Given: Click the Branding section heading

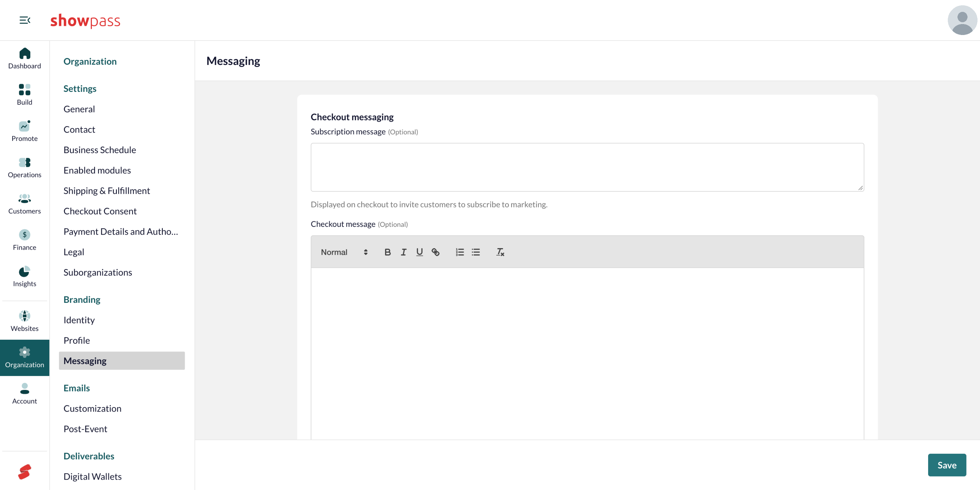Looking at the screenshot, I should coord(82,299).
